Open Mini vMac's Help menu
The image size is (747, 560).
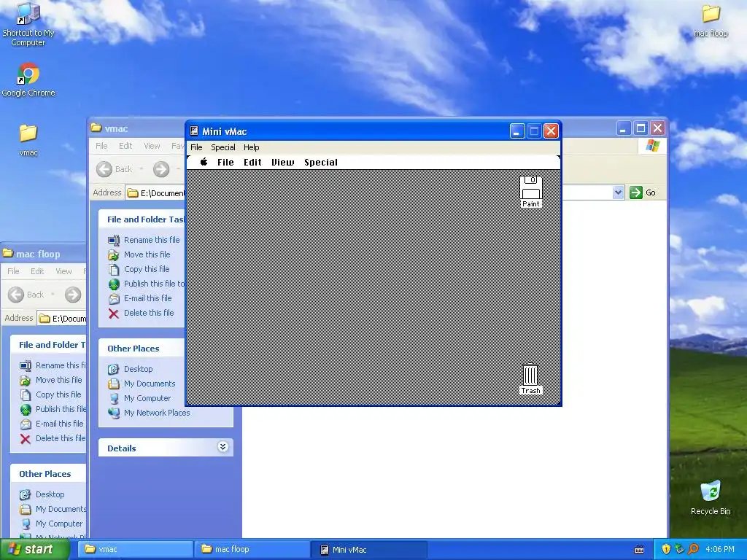pyautogui.click(x=251, y=147)
